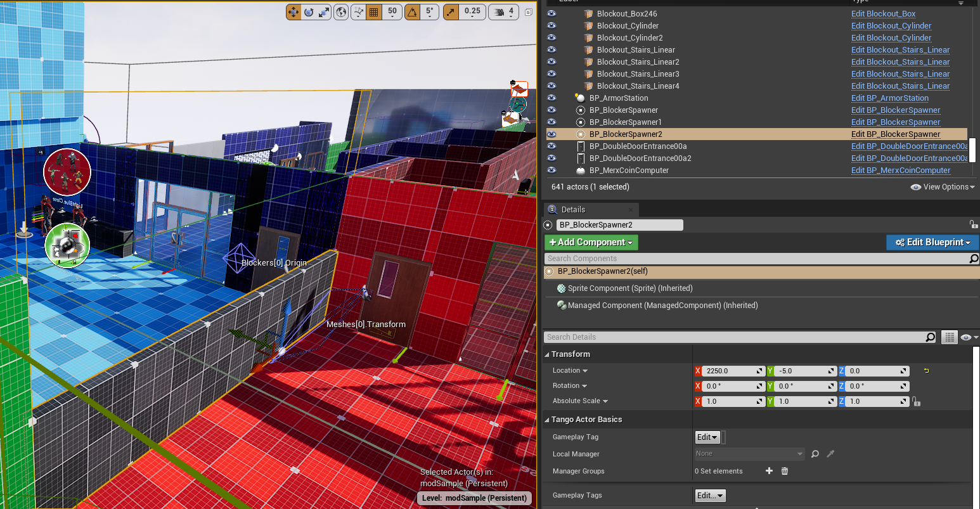Open Edit Blockout_Cylinder link for Blockout_Cylinder2
980x509 pixels.
(x=891, y=37)
